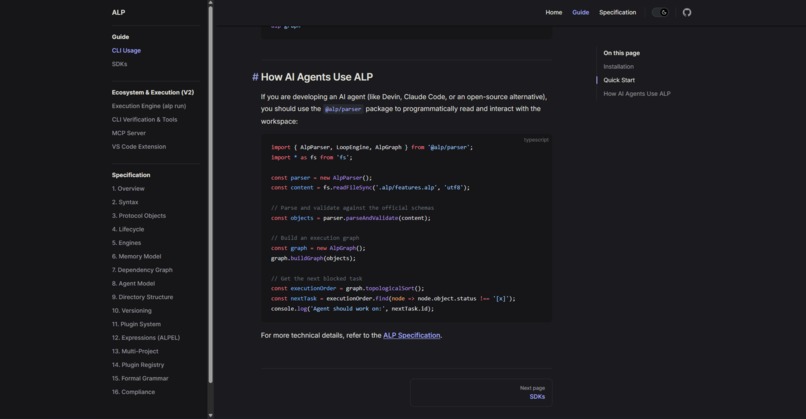Image resolution: width=806 pixels, height=419 pixels.
Task: Click the # anchor beside How AI Agents Use ALP
Action: [255, 77]
